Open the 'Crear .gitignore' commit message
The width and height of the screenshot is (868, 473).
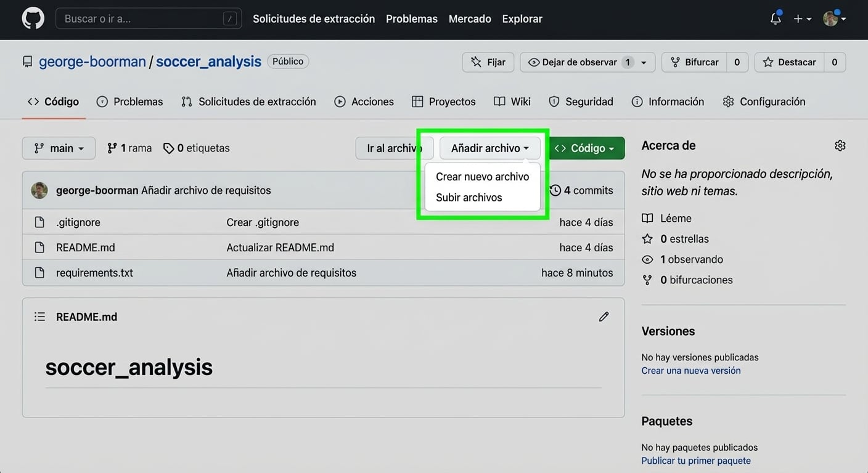263,222
